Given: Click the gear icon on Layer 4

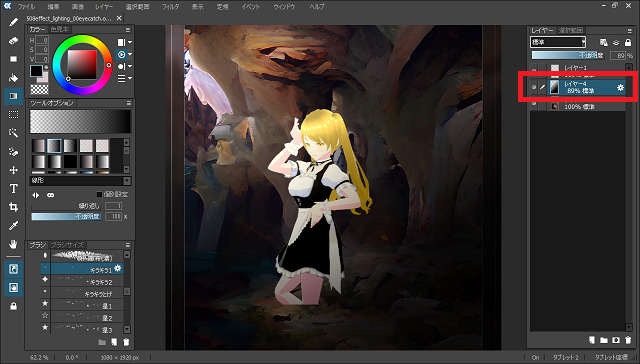Looking at the screenshot, I should click(620, 87).
